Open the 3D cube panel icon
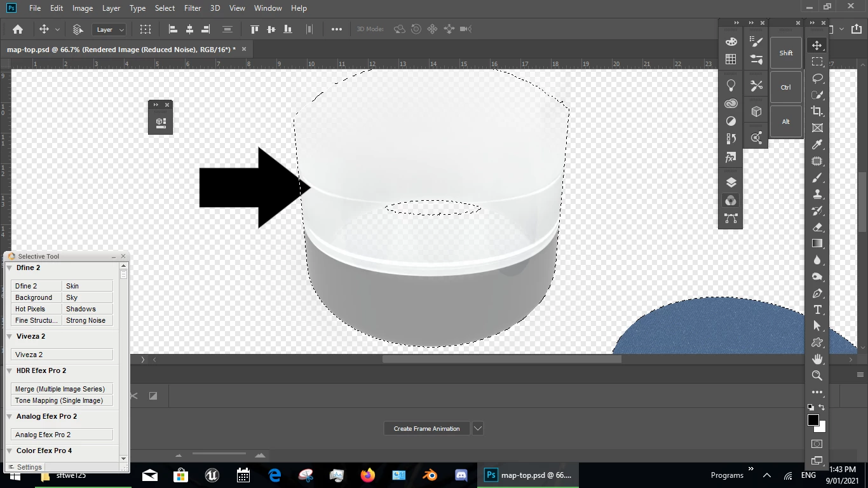 click(756, 111)
